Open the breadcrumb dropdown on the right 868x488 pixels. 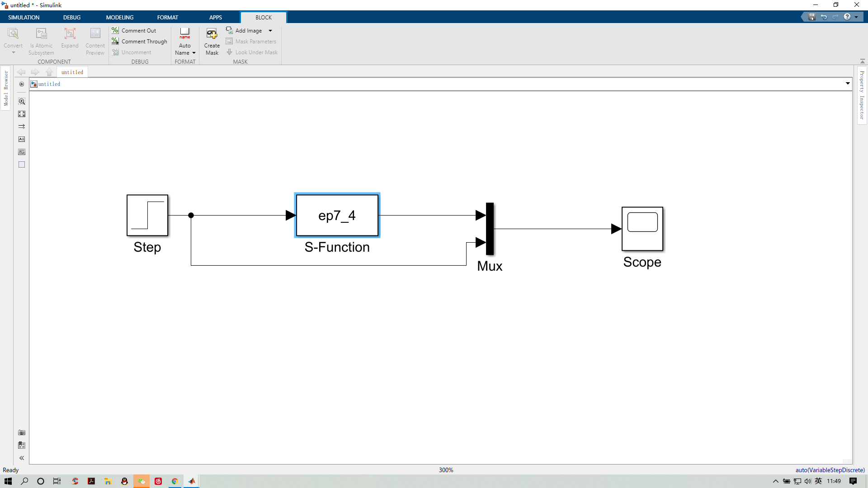848,84
